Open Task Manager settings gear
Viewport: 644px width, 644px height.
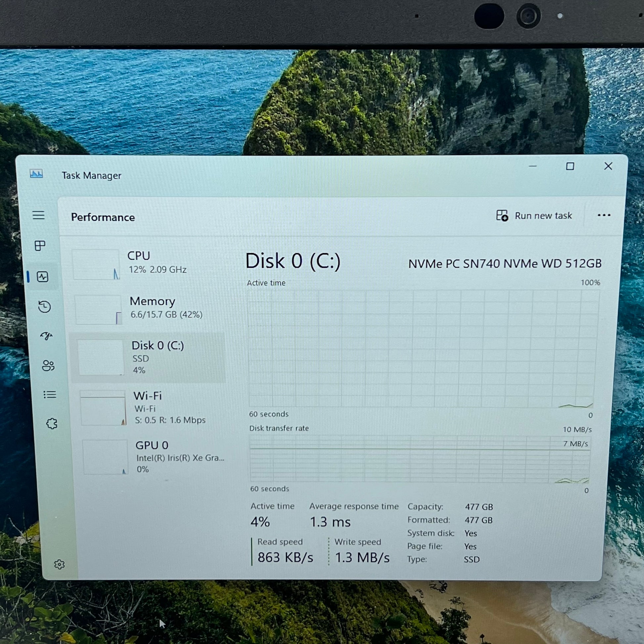pyautogui.click(x=59, y=564)
